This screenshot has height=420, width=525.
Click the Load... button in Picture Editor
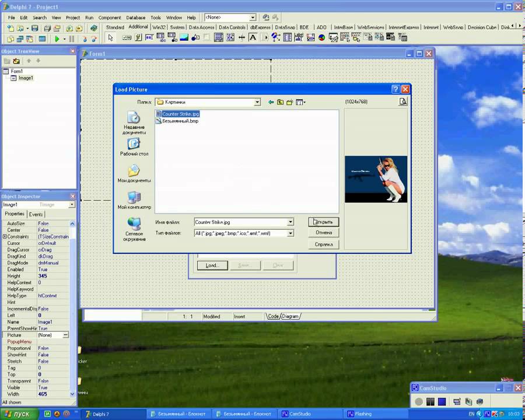212,265
